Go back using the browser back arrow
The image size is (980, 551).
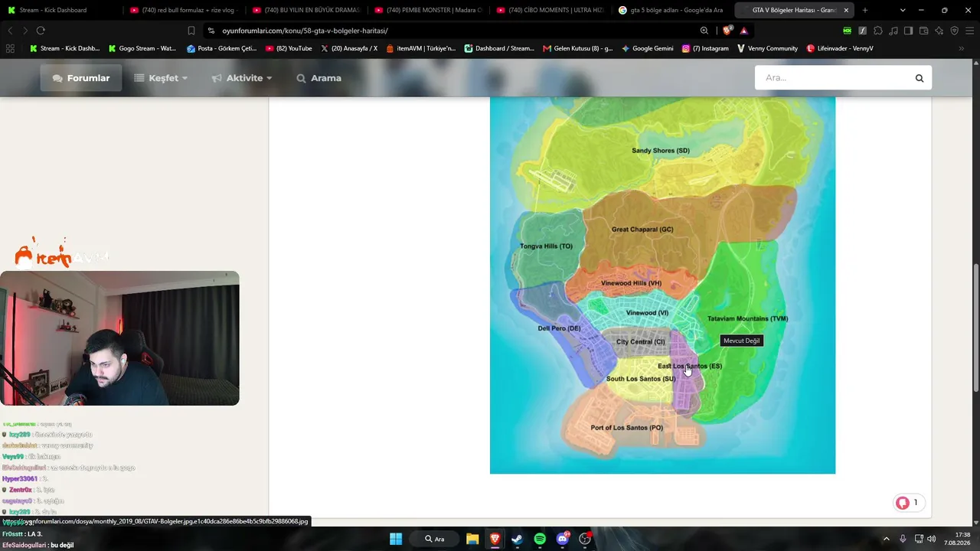10,31
